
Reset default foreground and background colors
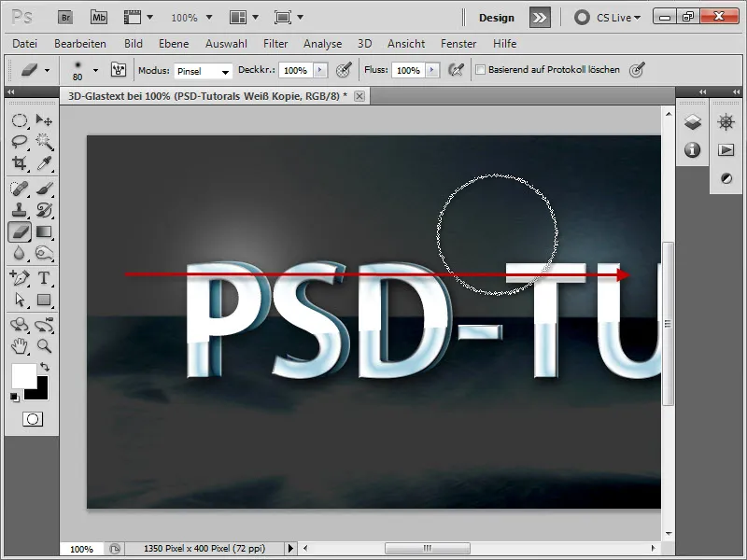coord(14,398)
